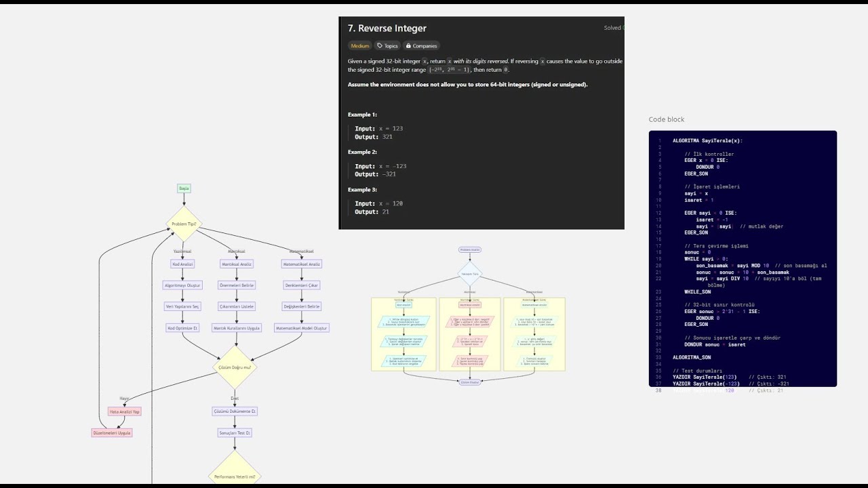Viewport: 868px width, 488px height.
Task: Select the 'Algoritmayı Oluştur' node
Action: (x=182, y=286)
